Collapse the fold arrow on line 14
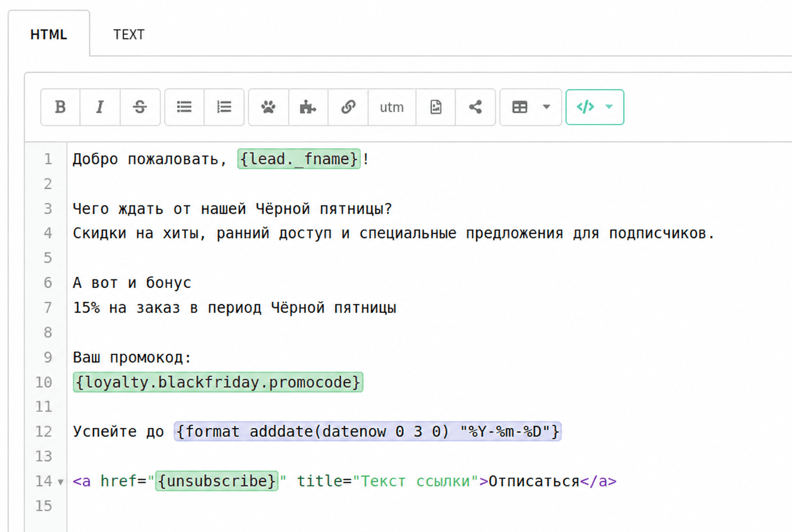792x532 pixels. [61, 482]
